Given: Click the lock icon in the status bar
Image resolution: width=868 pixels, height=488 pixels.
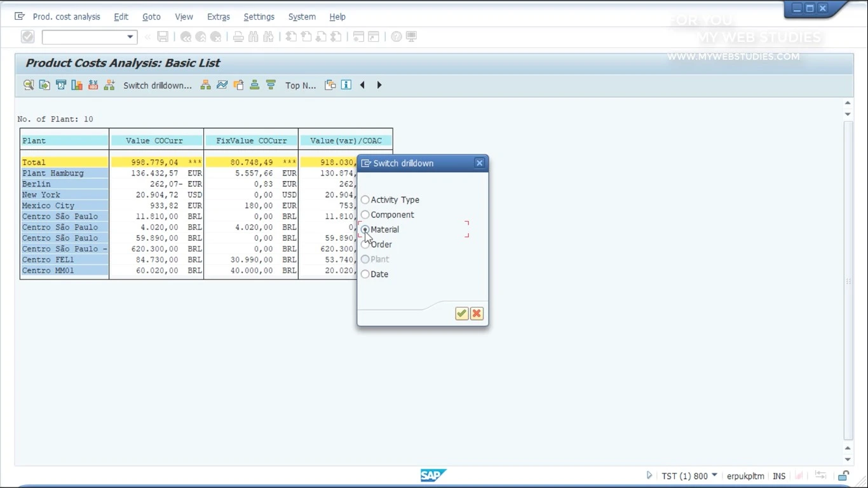Looking at the screenshot, I should (843, 476).
